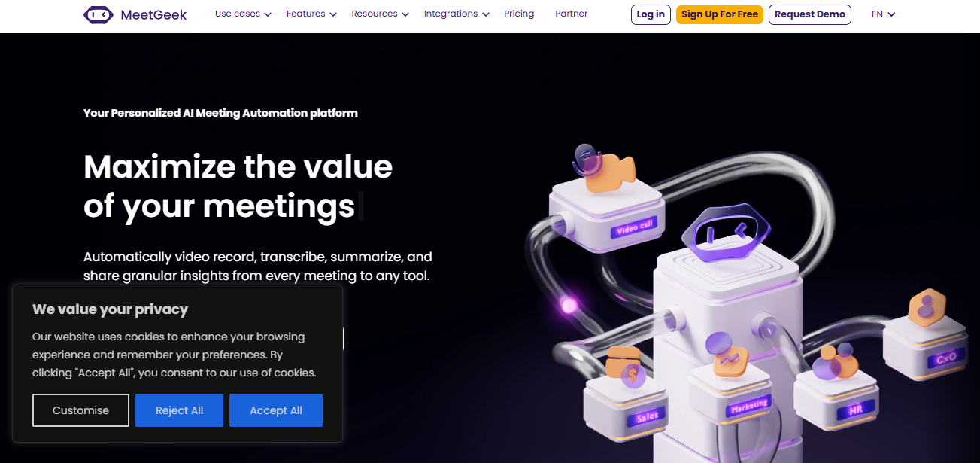Click the Log in button
Viewport: 980px width, 463px height.
(651, 14)
